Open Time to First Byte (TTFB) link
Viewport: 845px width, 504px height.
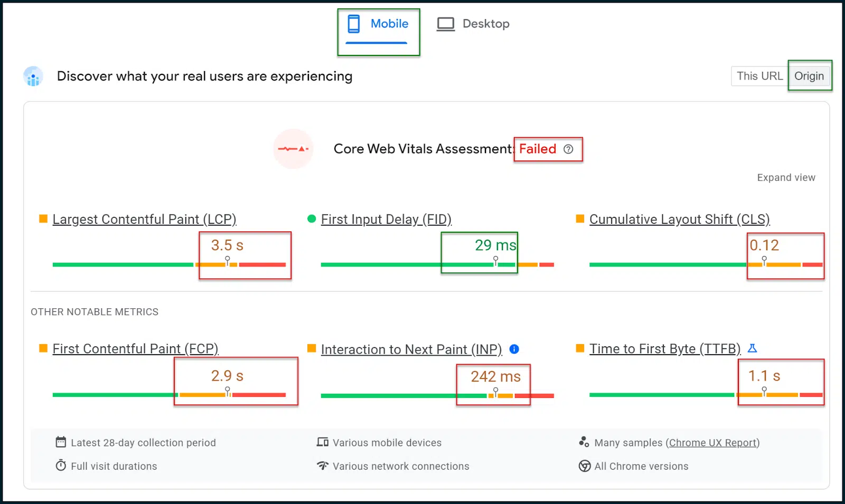665,349
